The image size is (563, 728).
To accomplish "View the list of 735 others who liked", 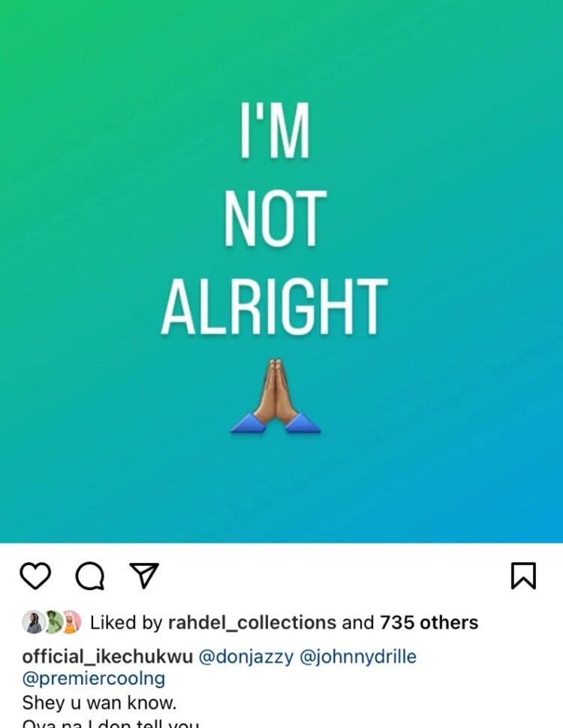I will 429,623.
